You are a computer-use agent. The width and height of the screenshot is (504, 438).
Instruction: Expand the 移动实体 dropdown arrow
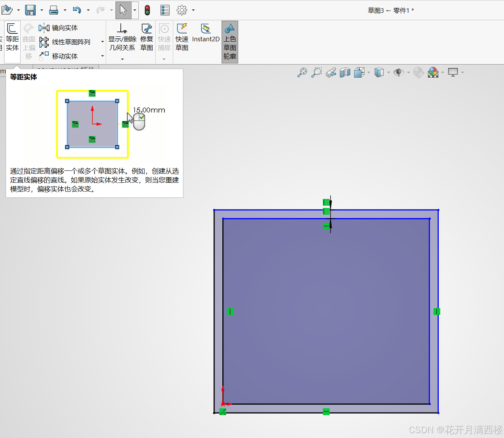102,56
